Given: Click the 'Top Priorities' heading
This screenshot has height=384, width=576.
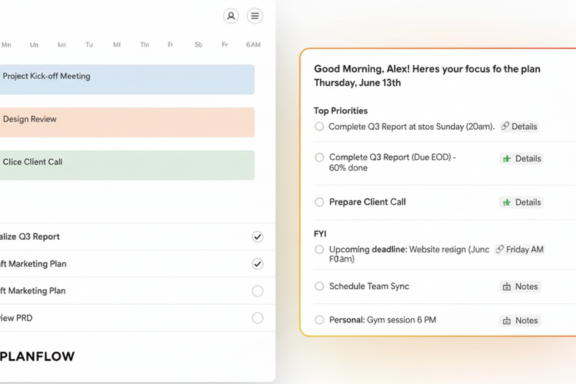Looking at the screenshot, I should 341,111.
